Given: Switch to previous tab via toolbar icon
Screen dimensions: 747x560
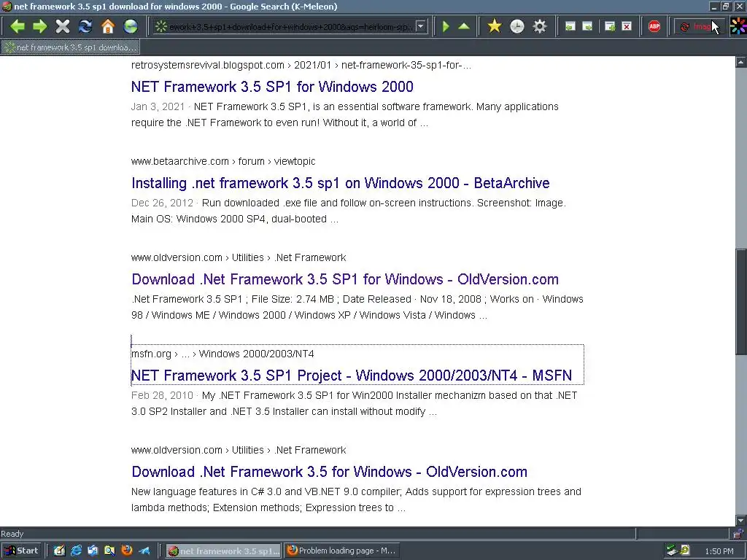Looking at the screenshot, I should click(x=570, y=26).
